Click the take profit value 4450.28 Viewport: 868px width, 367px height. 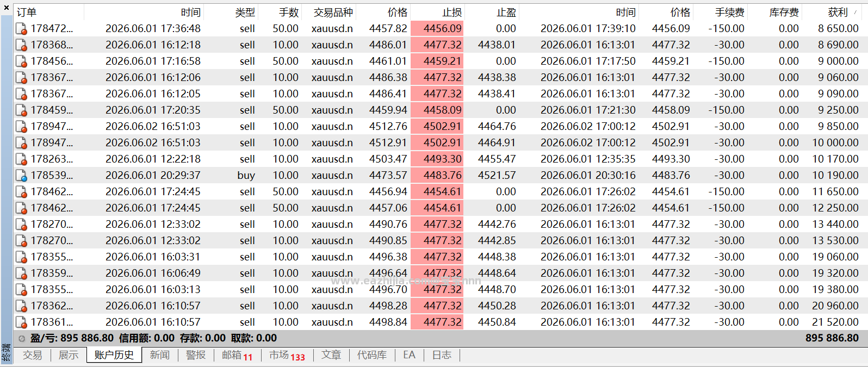click(497, 306)
